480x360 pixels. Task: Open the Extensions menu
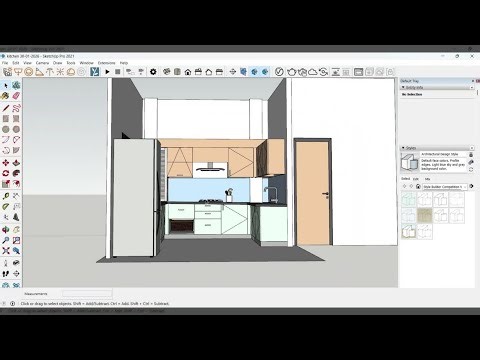(x=106, y=63)
